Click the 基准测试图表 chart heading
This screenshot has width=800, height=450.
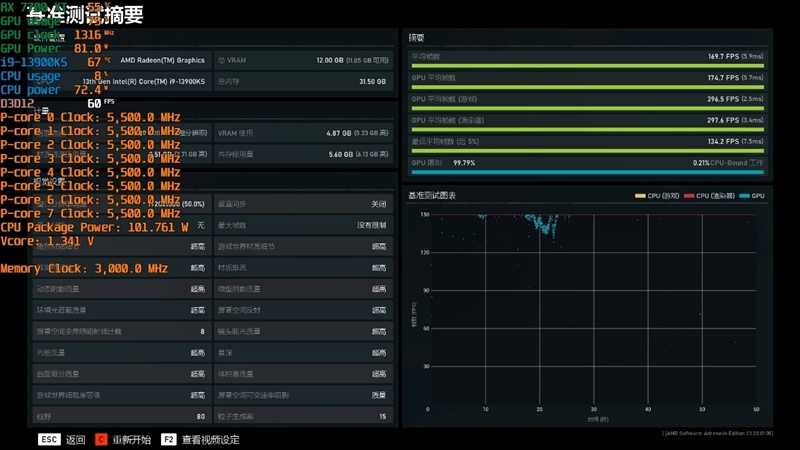[432, 196]
